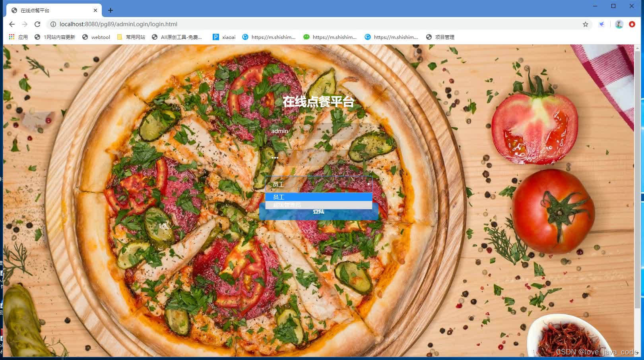Image resolution: width=644 pixels, height=360 pixels.
Task: Click the browser forward arrow
Action: coord(25,24)
